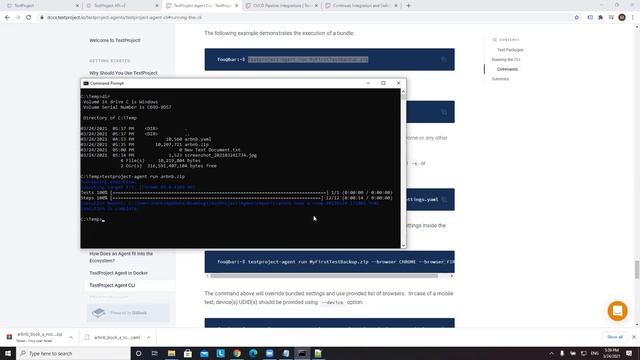
Task: Switch to the Continuous Integration tab
Action: [x=361, y=6]
